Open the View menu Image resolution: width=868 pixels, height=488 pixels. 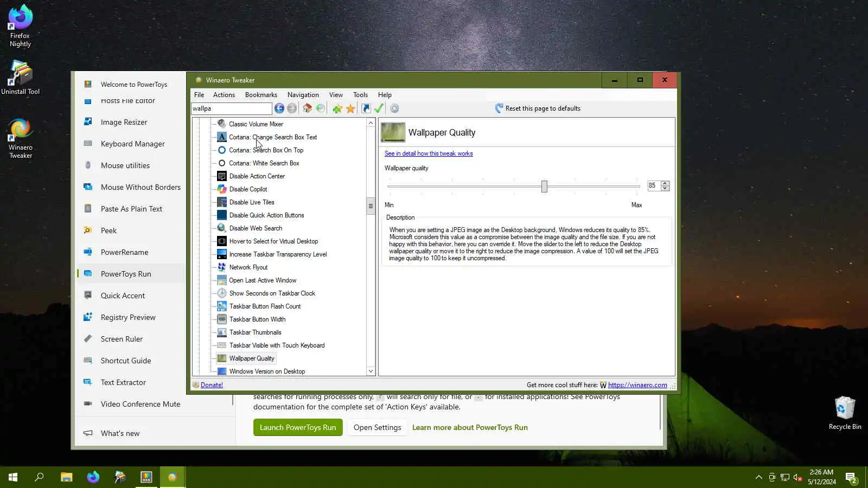[336, 95]
